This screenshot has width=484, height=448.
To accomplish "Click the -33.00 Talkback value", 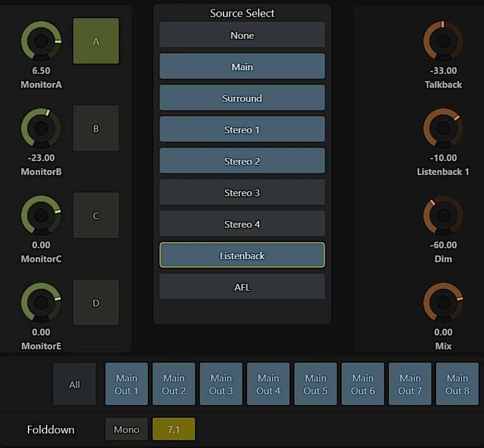I will click(x=443, y=71).
